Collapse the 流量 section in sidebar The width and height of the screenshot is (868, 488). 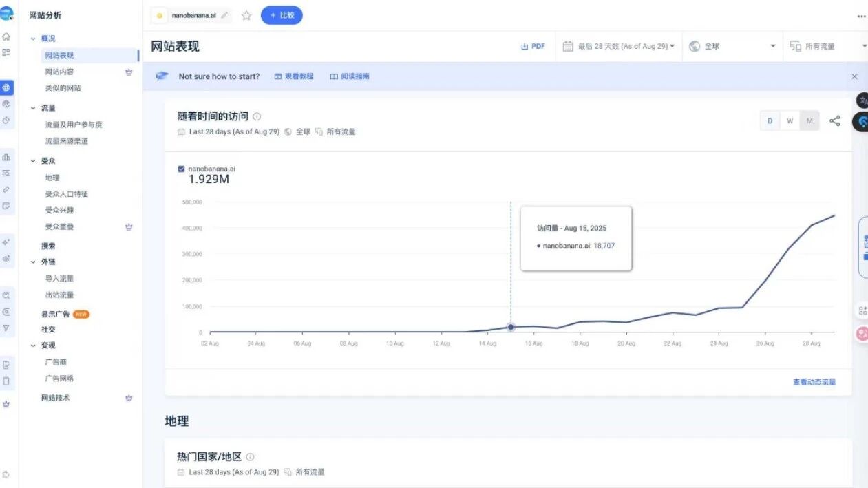click(33, 108)
